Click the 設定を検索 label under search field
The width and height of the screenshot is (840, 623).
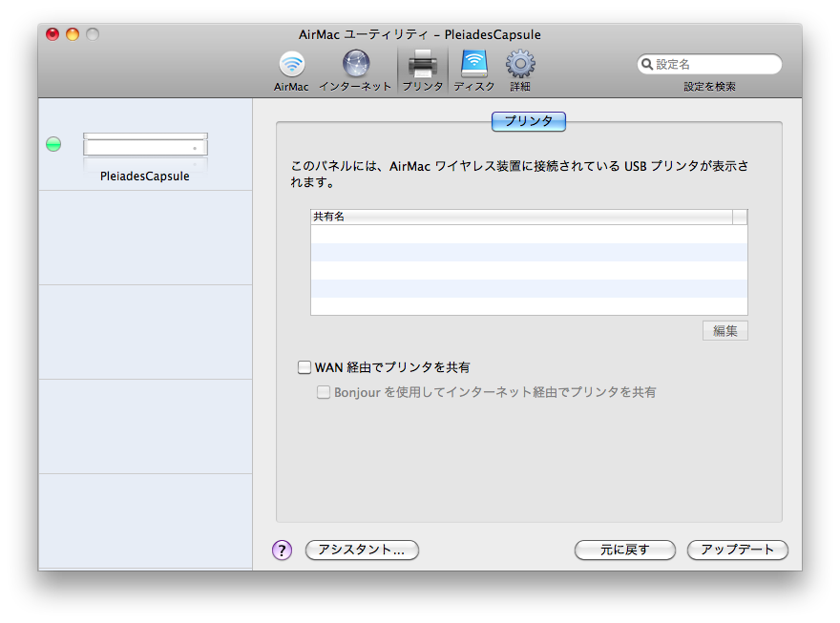click(709, 87)
